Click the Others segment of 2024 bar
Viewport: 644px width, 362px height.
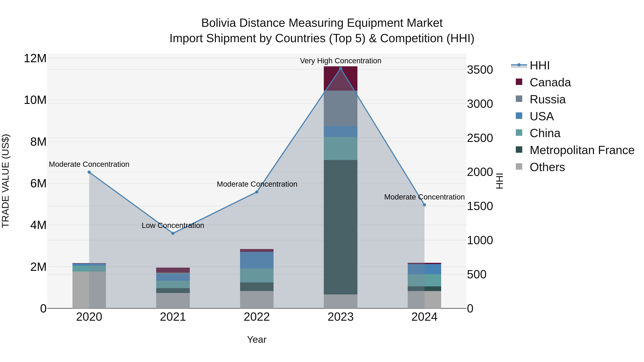424,300
